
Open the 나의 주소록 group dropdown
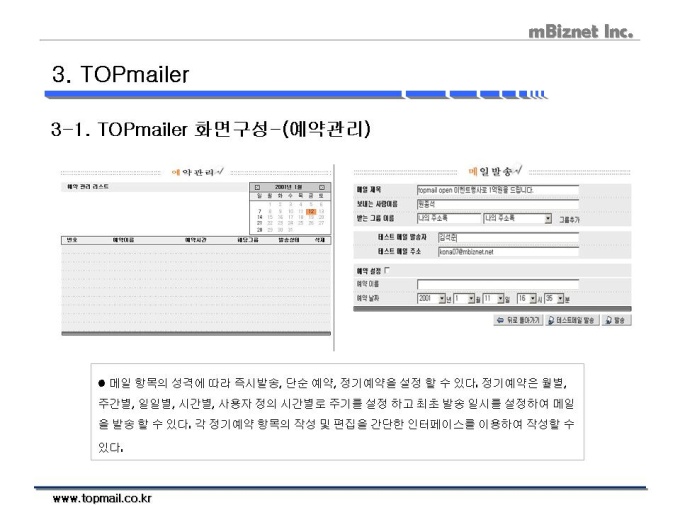point(518,218)
